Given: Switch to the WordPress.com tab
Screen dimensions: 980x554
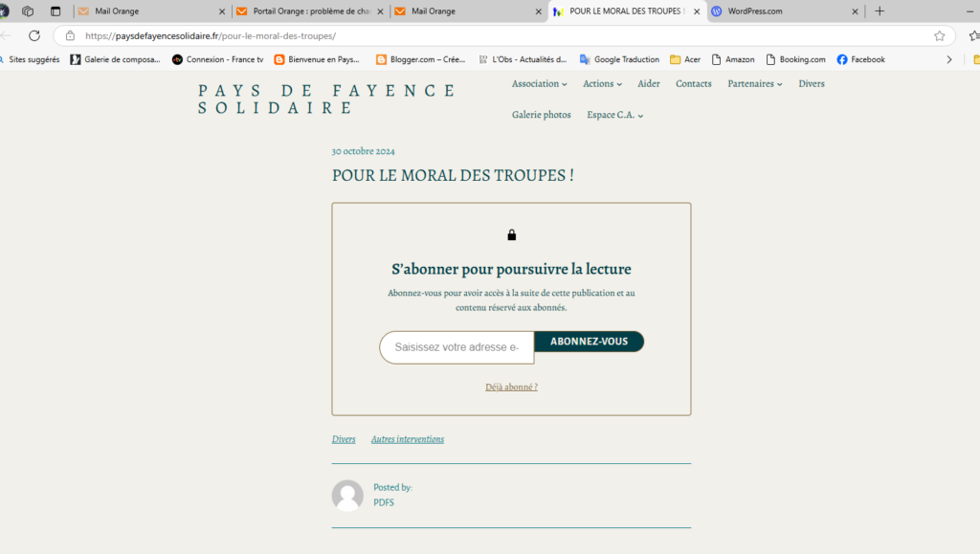Looking at the screenshot, I should coord(780,11).
